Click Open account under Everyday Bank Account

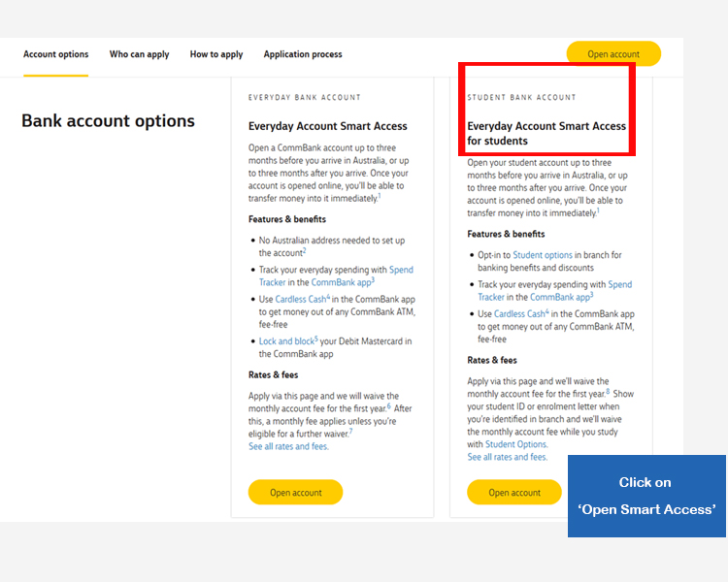(x=296, y=493)
